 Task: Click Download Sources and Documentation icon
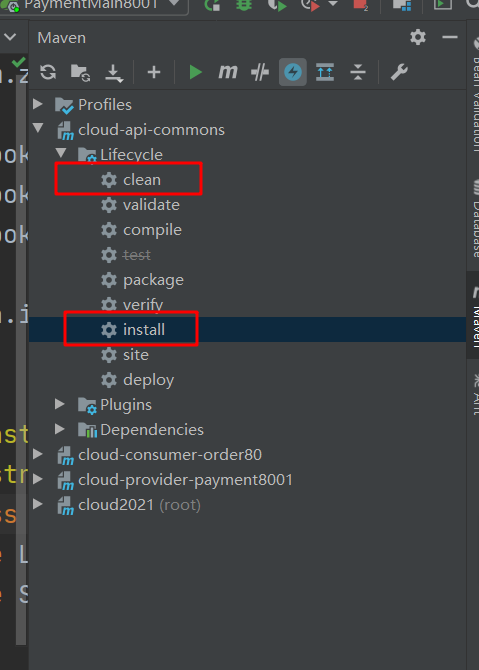coord(114,73)
